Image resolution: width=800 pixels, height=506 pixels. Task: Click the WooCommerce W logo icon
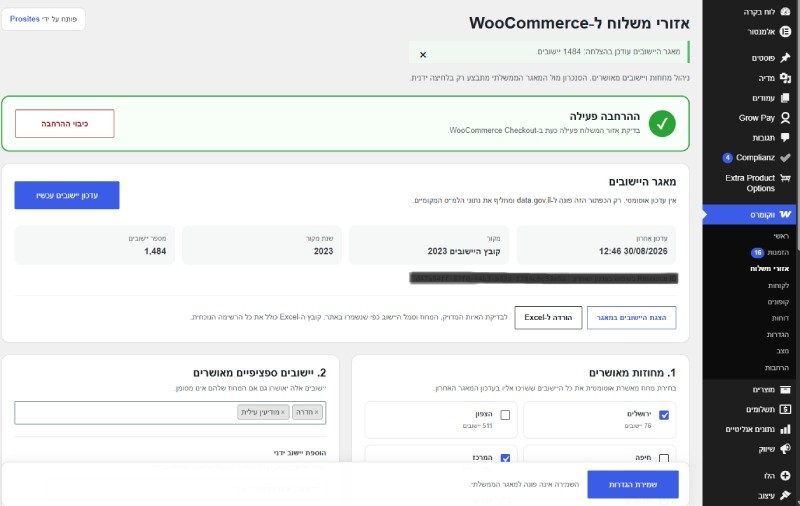click(785, 214)
